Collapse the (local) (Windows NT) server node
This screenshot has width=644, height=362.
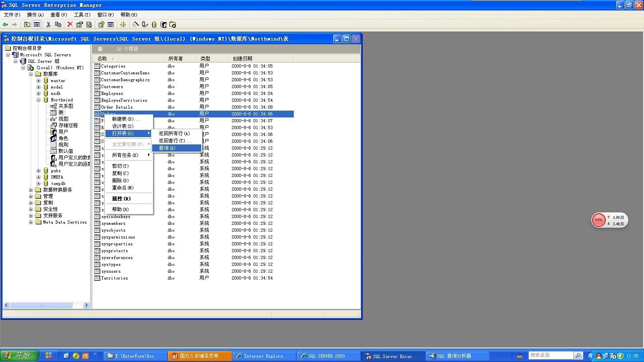(23, 68)
